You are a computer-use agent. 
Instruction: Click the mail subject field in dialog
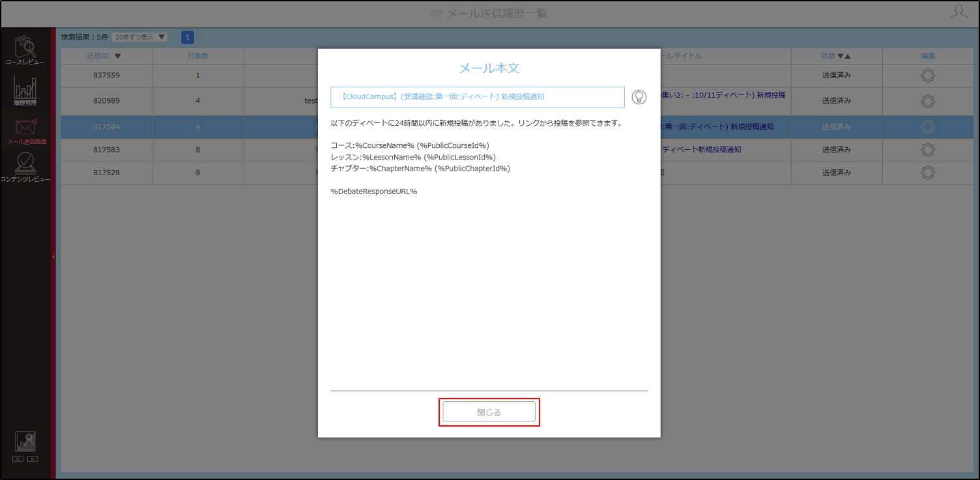click(478, 96)
